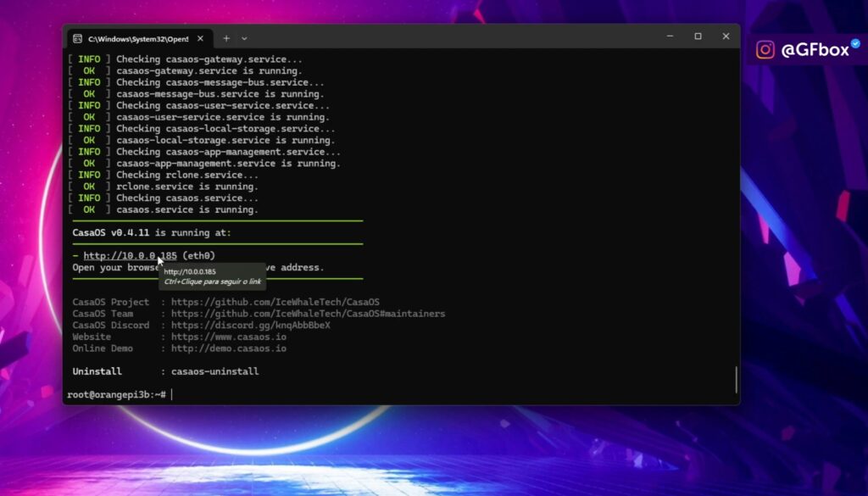Click the bold 'Uninstall' label

pos(97,371)
